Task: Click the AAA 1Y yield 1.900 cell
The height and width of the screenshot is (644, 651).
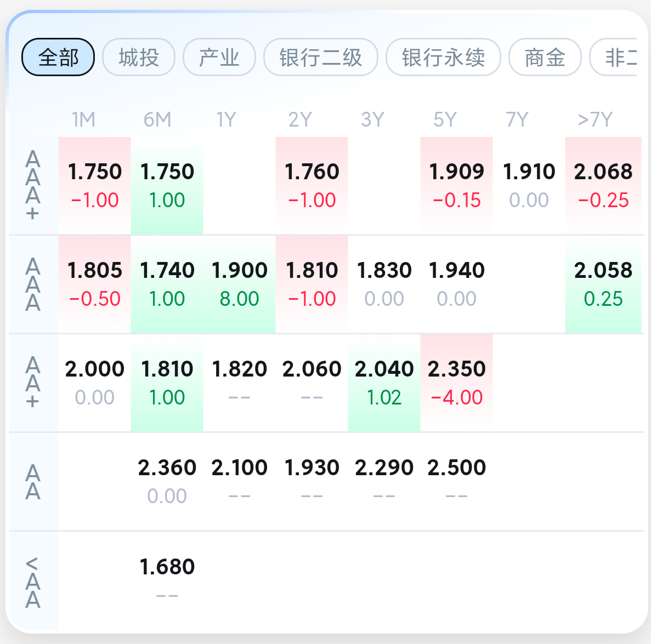Action: pyautogui.click(x=240, y=284)
